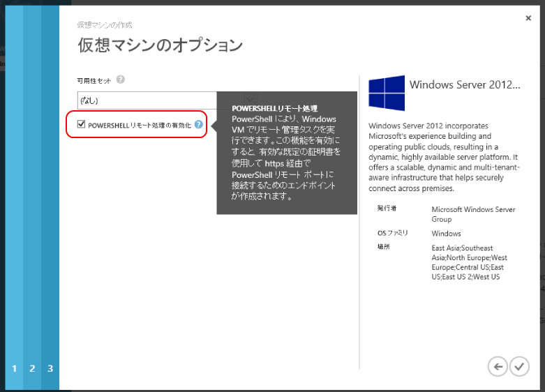Click the East Asia;Southeast Asia locations text
Image resolution: width=545 pixels, height=392 pixels.
tap(469, 262)
